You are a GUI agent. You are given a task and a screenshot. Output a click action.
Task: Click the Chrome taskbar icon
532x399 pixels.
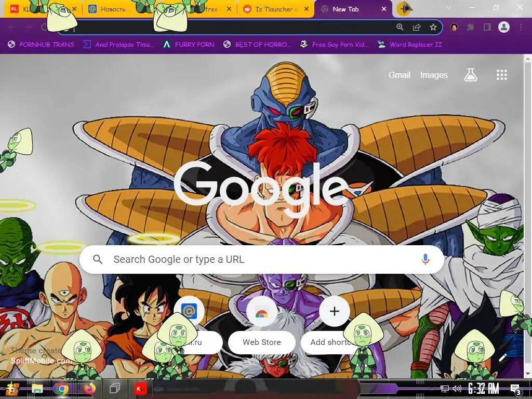pos(62,389)
